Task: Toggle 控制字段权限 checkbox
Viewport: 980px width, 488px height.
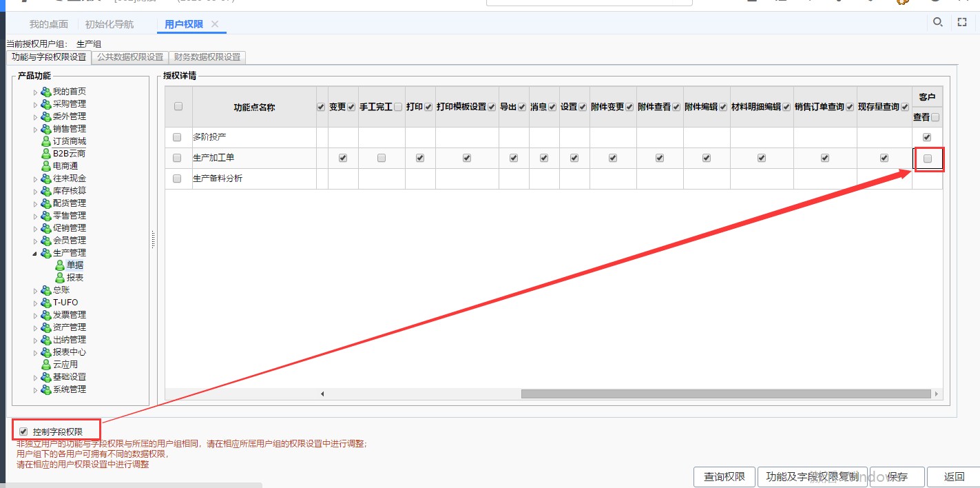Action: [23, 431]
